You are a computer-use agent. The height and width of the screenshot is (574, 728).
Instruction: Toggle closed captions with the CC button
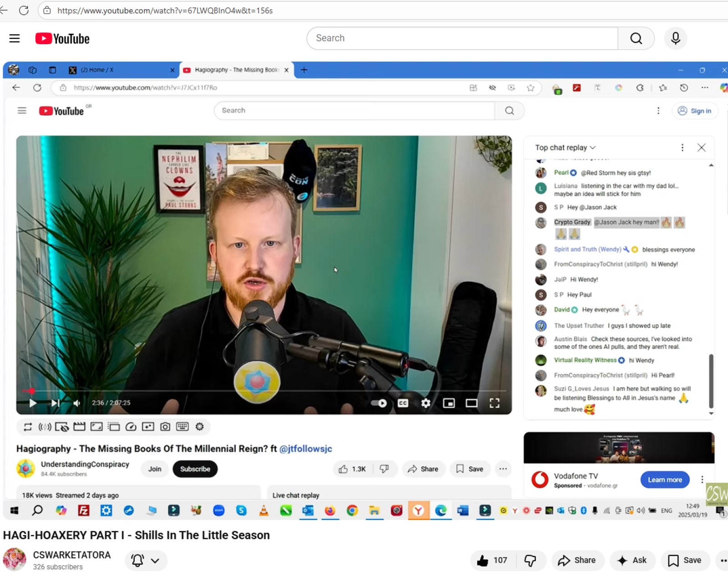(x=403, y=403)
